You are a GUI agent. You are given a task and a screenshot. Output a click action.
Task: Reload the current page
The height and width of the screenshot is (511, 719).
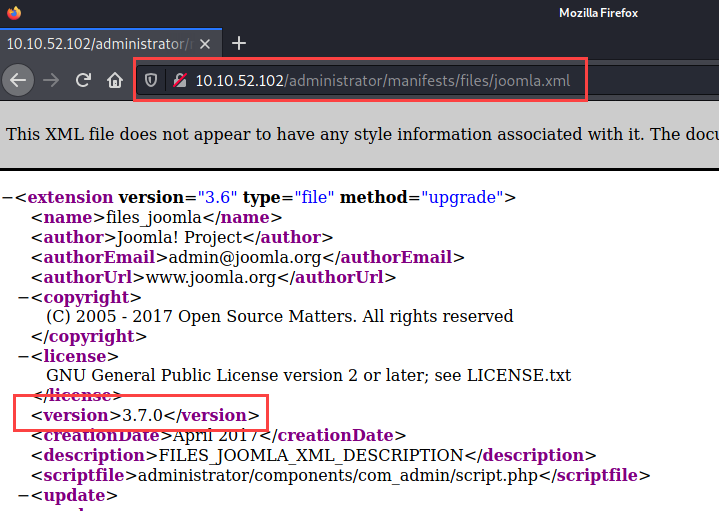[83, 80]
